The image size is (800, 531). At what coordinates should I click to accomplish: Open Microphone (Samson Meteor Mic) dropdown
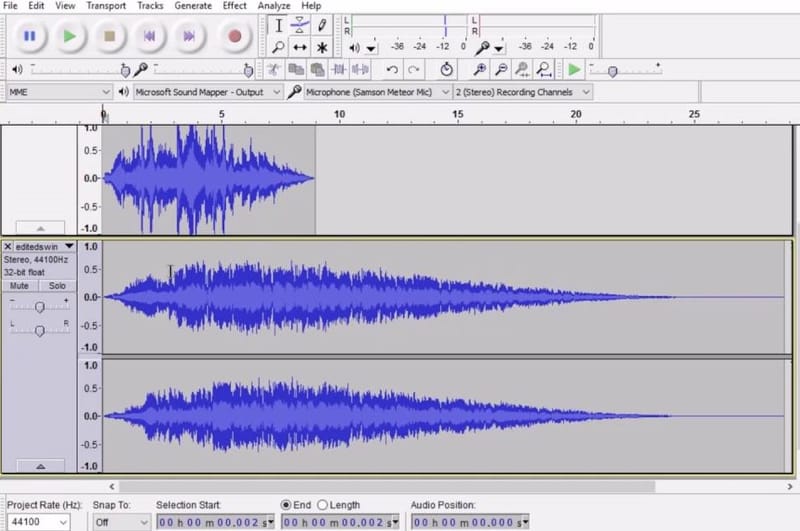click(377, 92)
